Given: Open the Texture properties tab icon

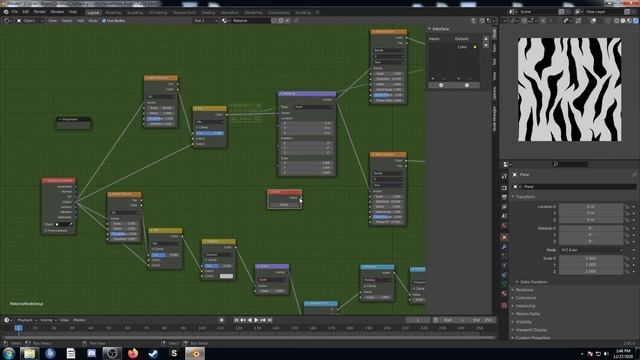Looking at the screenshot, I should click(x=504, y=305).
